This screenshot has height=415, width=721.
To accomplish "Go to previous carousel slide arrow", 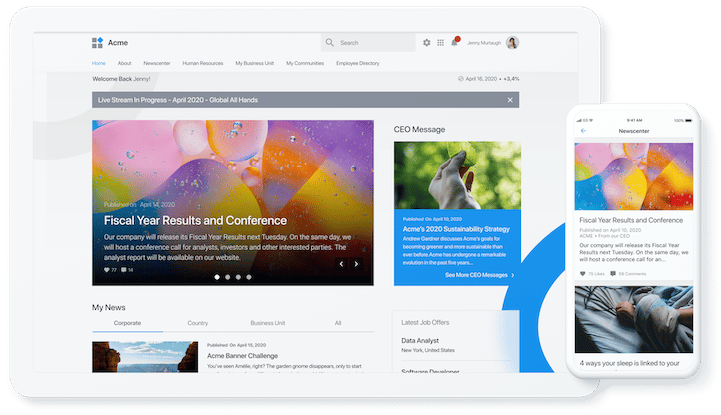I will (341, 264).
